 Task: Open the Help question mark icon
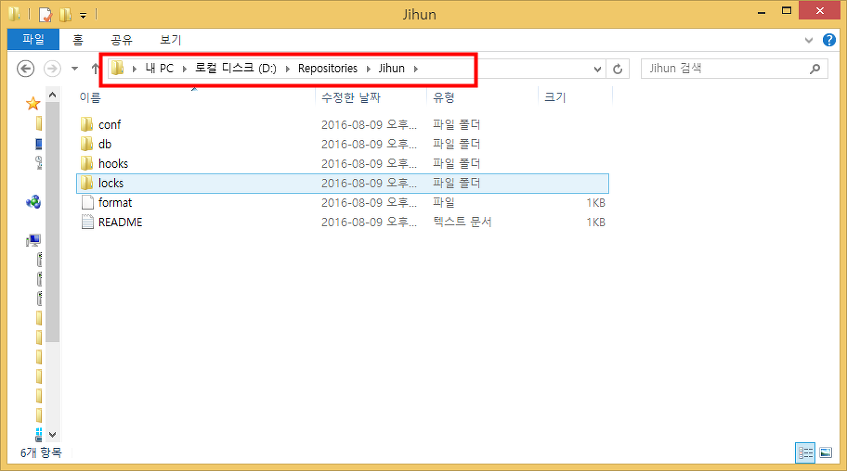click(829, 39)
